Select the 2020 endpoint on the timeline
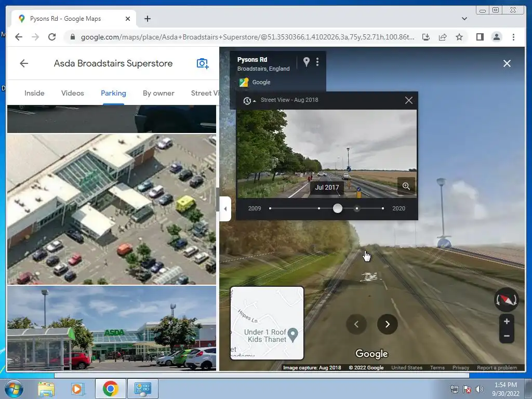532x399 pixels. click(383, 208)
